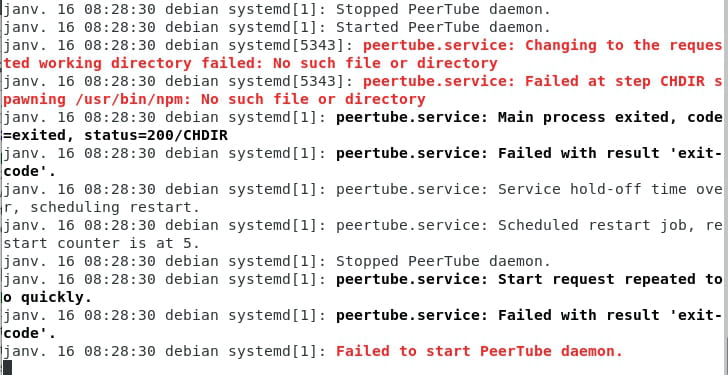Click red 'Changing to the reques' error text
The image size is (728, 375).
click(624, 45)
